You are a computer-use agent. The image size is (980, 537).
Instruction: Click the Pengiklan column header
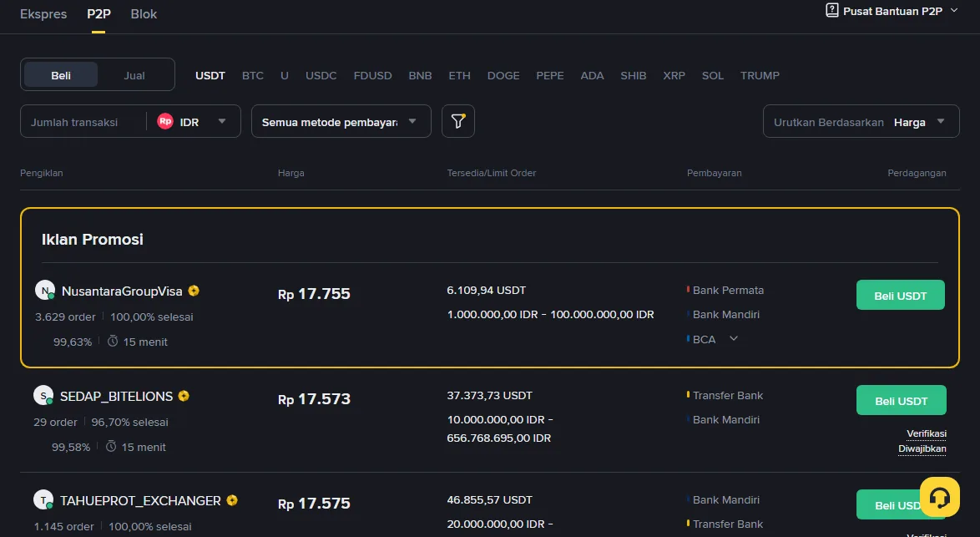click(x=41, y=173)
